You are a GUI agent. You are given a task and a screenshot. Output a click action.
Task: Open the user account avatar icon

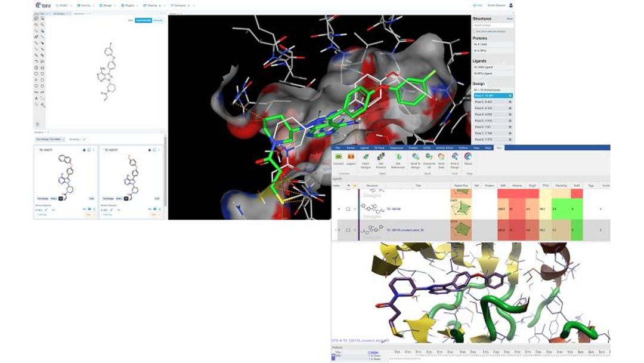(511, 5)
